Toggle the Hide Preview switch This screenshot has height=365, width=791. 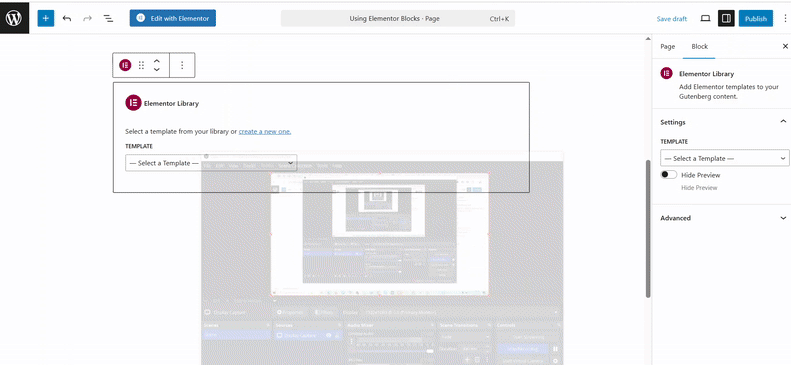[669, 174]
